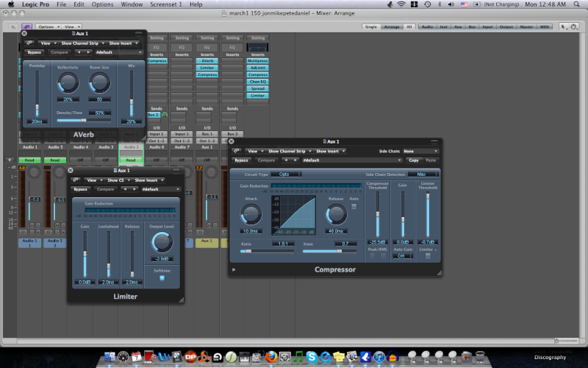Adjust the Ratio slider in Compressor
The image size is (588, 368).
tap(267, 251)
